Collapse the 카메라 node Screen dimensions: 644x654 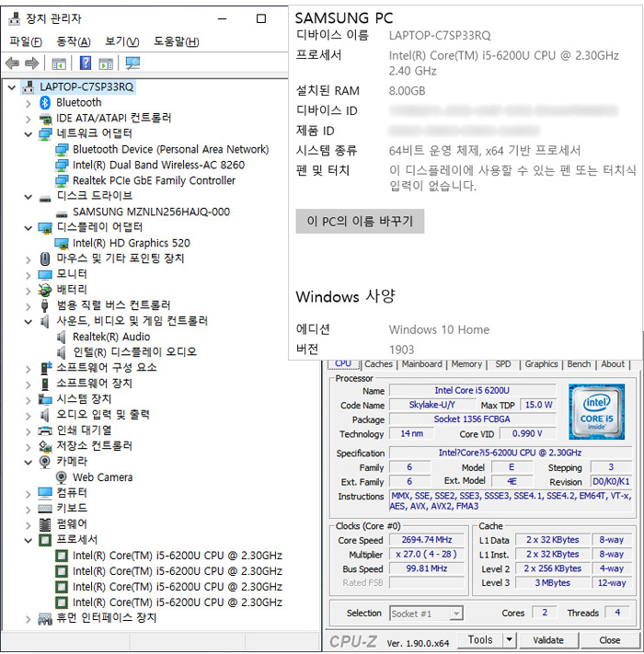[28, 463]
